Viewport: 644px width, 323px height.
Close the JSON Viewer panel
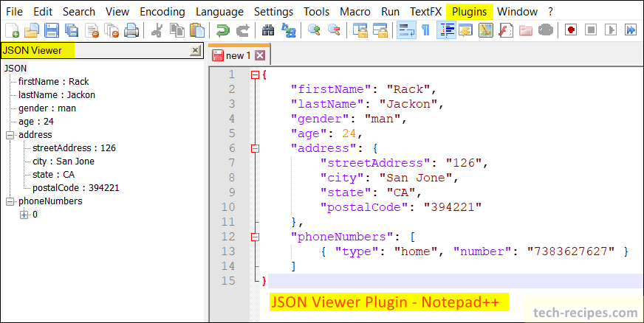[x=196, y=50]
